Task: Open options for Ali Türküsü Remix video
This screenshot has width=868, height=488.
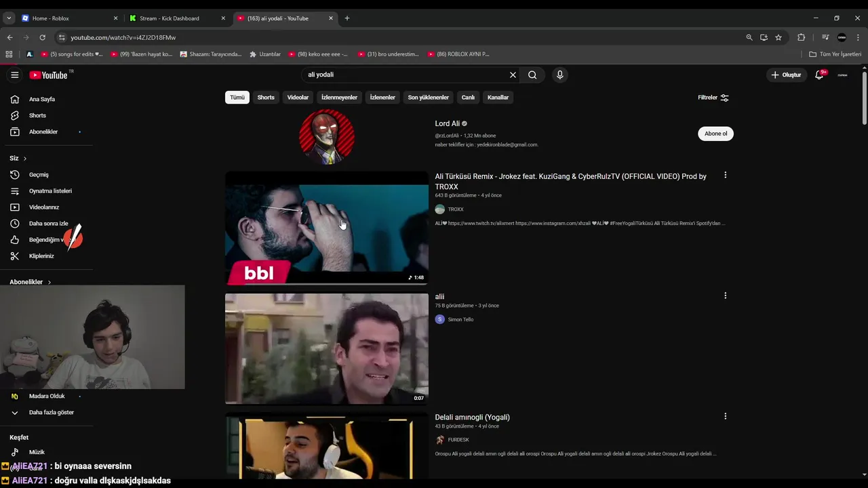Action: coord(725,175)
